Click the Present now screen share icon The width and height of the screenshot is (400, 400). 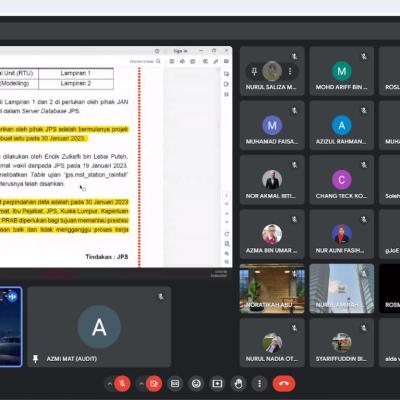pos(217,384)
